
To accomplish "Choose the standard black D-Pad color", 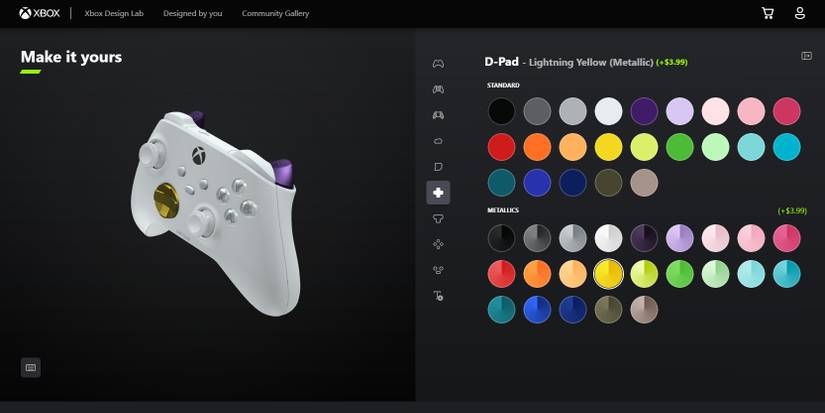I will (x=501, y=111).
